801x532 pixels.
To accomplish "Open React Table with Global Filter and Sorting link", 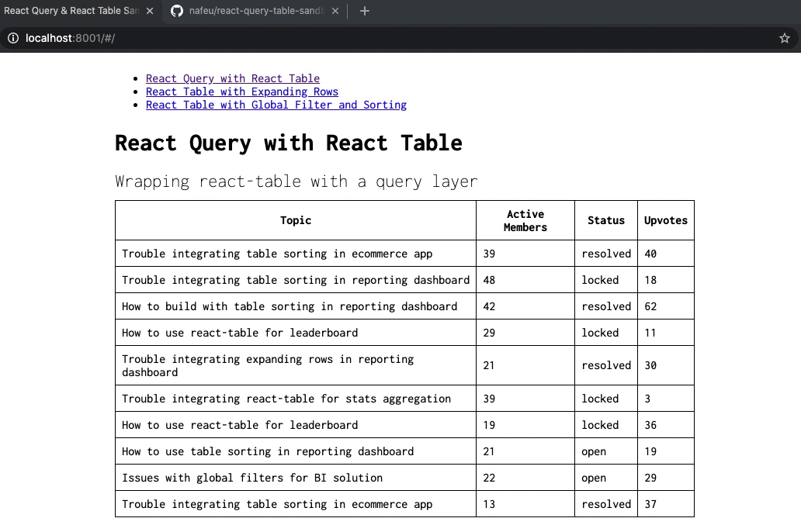I will point(276,105).
